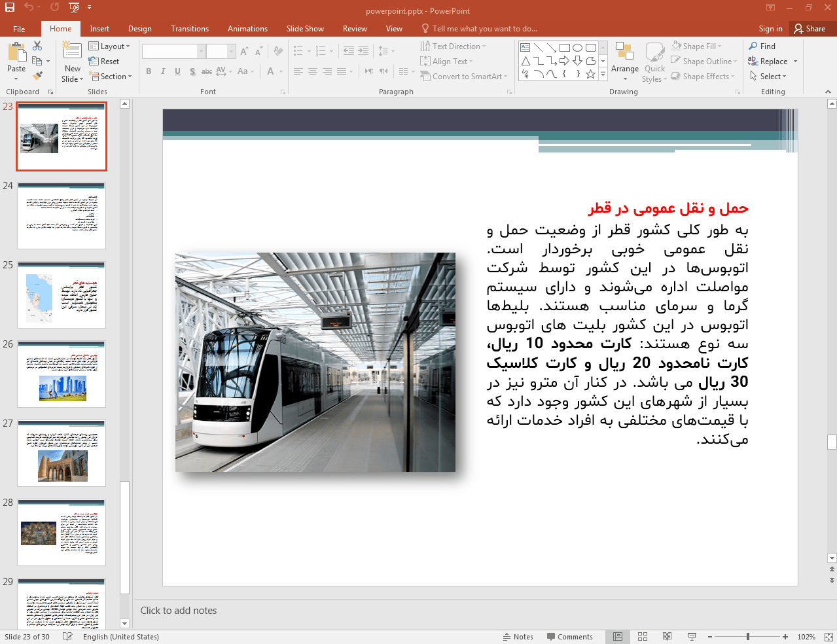This screenshot has width=837, height=644.
Task: Click Reset slide button
Action: [104, 62]
